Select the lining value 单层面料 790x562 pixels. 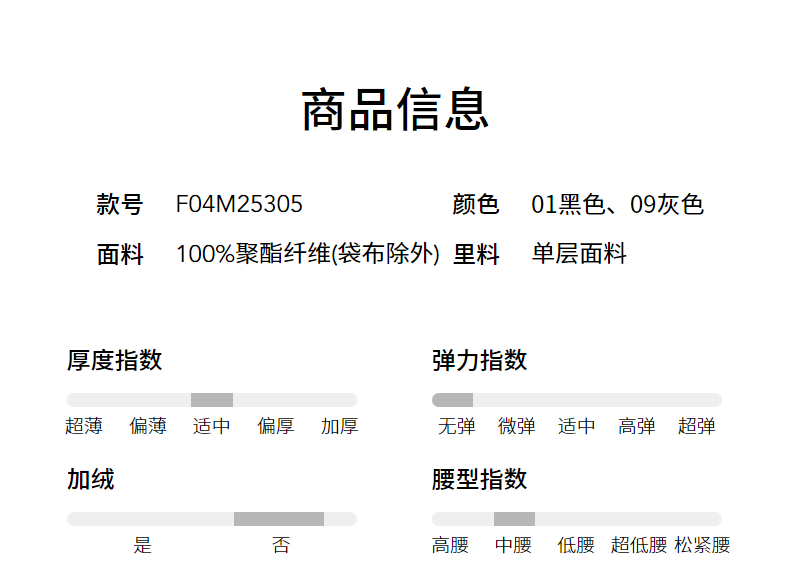[579, 254]
